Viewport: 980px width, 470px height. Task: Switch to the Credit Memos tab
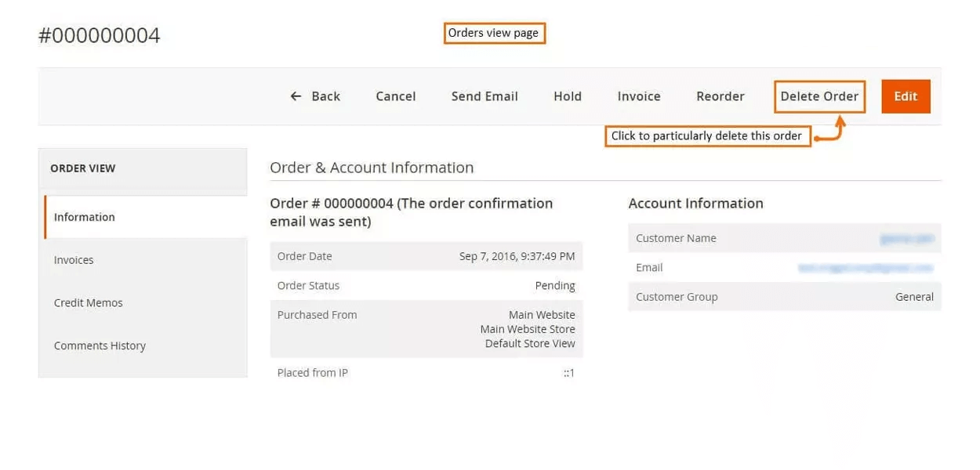coord(89,303)
